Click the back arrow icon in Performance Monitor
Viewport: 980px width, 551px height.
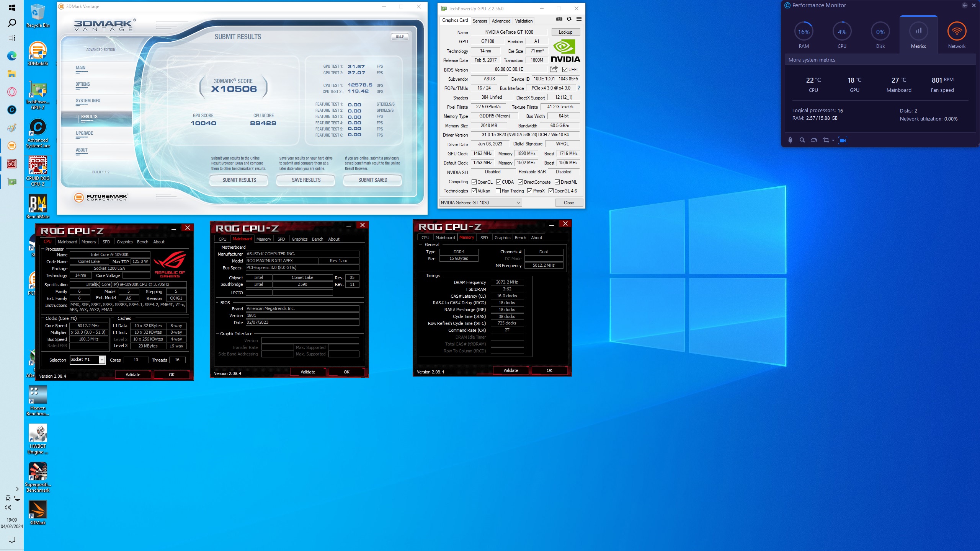964,5
